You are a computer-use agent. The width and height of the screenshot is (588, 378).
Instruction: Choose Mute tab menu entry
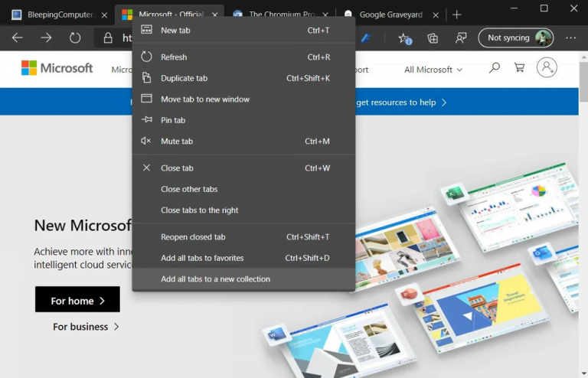[243, 141]
